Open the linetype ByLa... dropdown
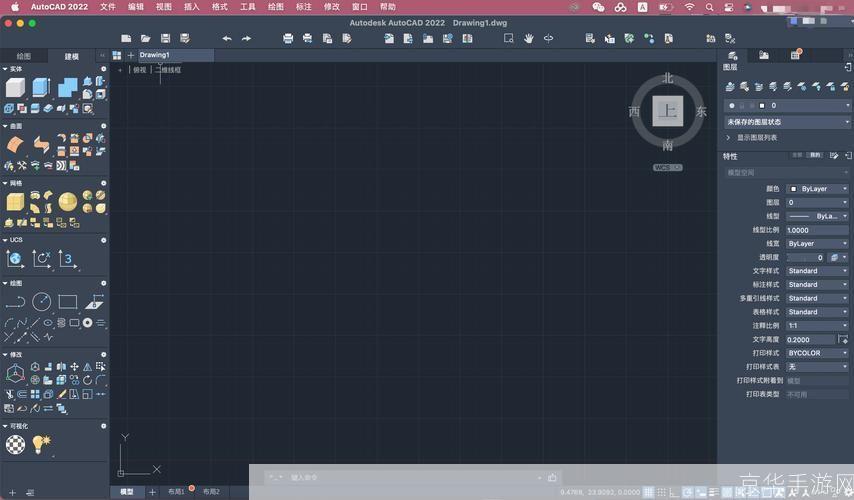 pos(818,216)
